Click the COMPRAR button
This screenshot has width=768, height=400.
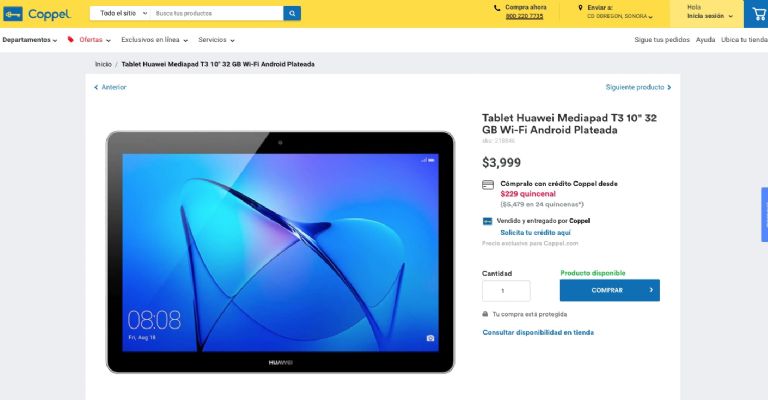pos(610,290)
